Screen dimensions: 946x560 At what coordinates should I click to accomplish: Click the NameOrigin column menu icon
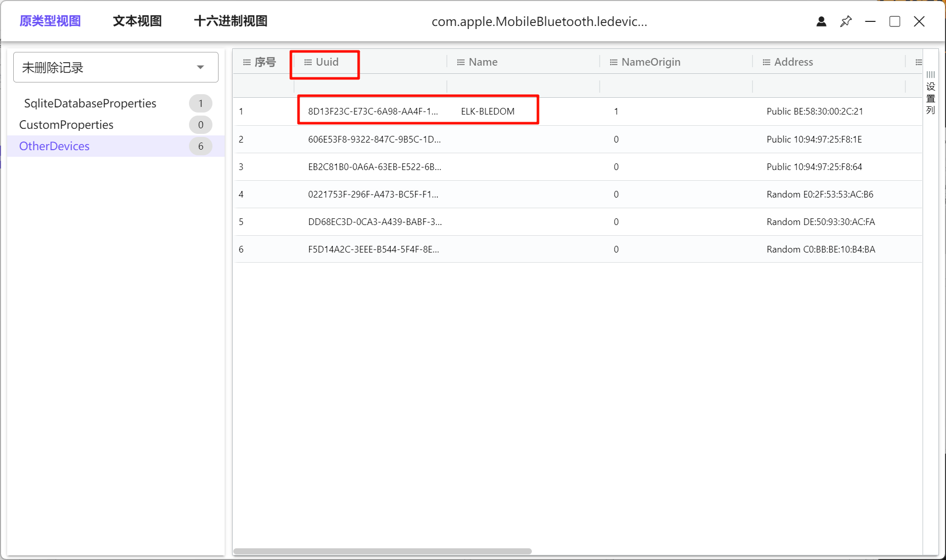click(x=613, y=62)
